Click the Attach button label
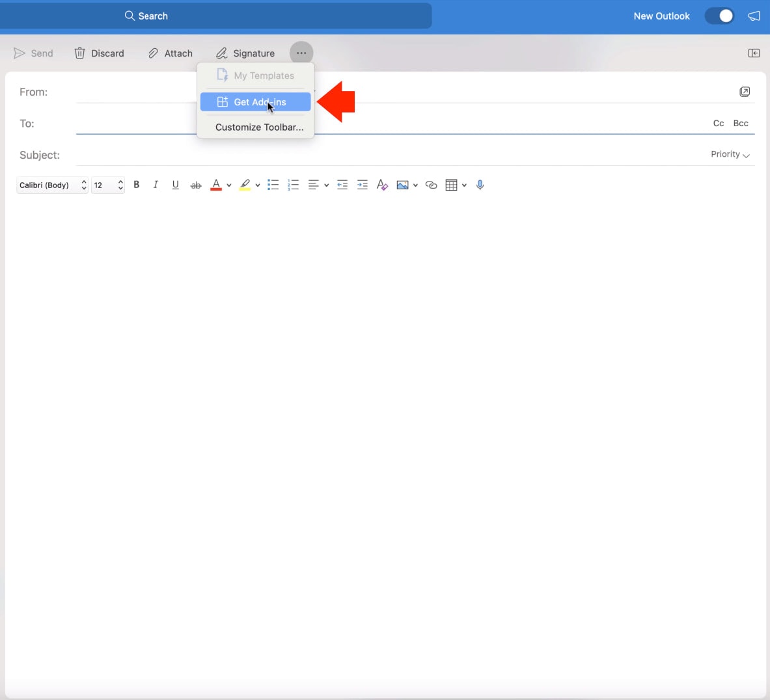 pyautogui.click(x=178, y=53)
